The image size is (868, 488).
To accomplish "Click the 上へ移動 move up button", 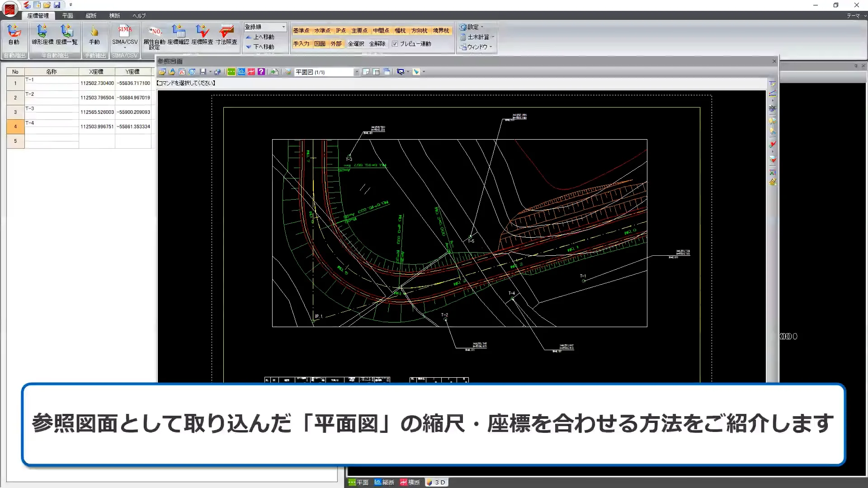I will tap(263, 37).
